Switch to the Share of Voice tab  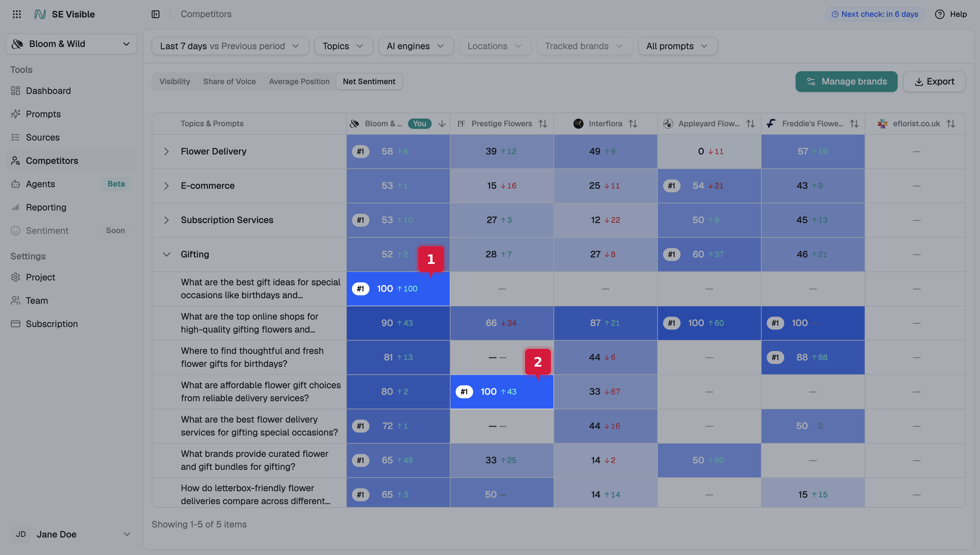point(229,82)
